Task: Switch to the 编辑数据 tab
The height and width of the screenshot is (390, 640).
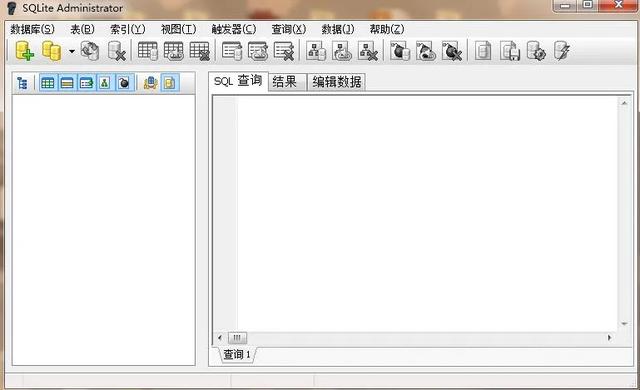Action: 337,82
